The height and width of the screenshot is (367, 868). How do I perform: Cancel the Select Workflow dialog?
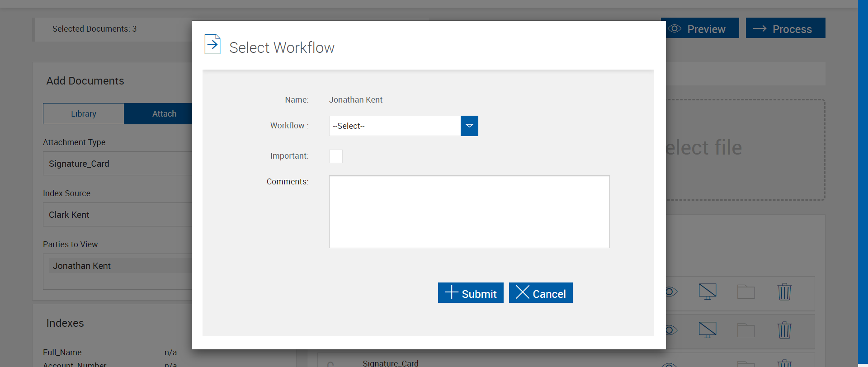541,293
